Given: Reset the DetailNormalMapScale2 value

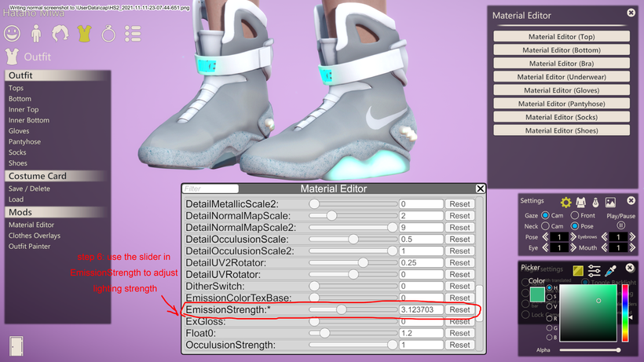Looking at the screenshot, I should 459,228.
